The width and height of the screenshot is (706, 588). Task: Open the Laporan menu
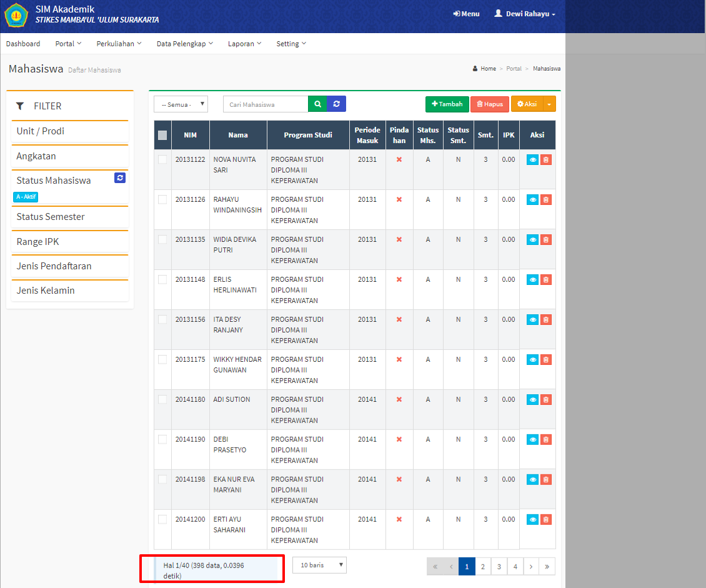(244, 44)
